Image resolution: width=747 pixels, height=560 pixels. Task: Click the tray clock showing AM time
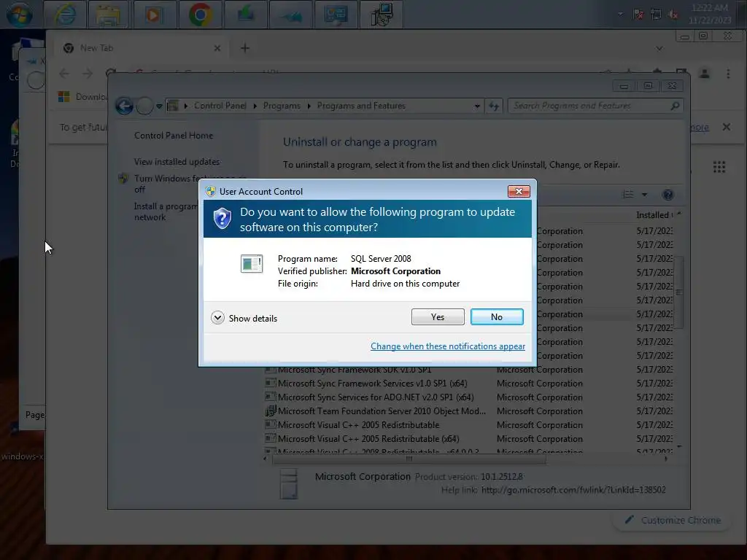(709, 14)
